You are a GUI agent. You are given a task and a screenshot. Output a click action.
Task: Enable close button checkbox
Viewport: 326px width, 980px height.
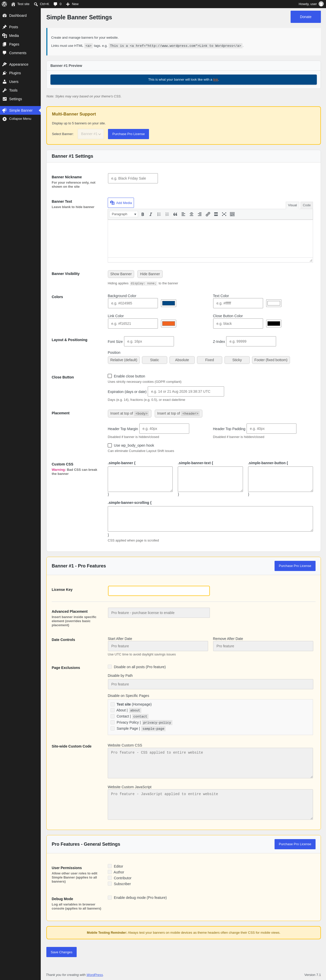110,376
